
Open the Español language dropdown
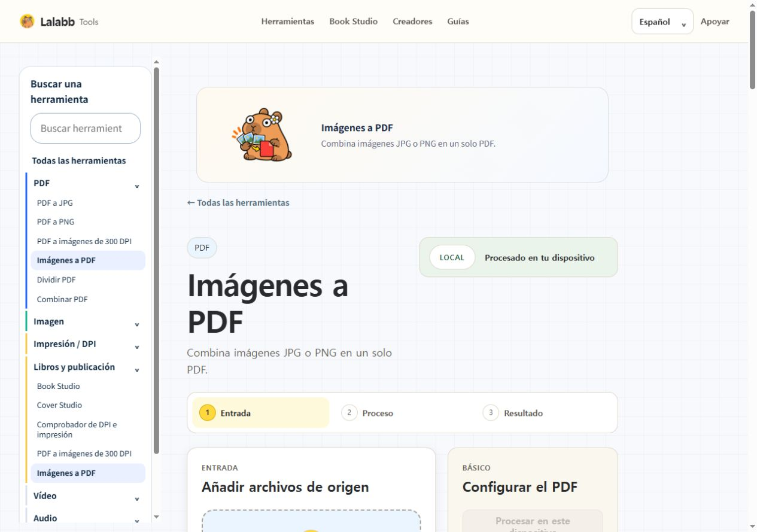[x=662, y=22]
